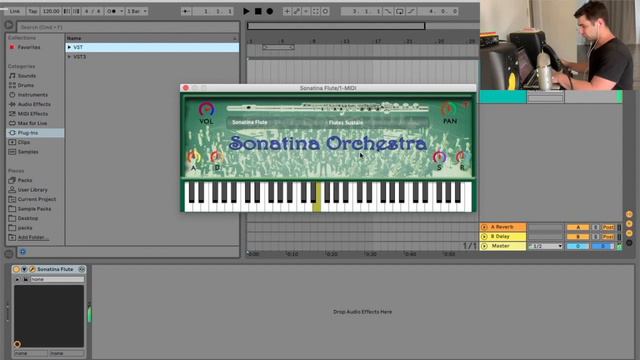Expand the VST3 folder

coord(69,57)
